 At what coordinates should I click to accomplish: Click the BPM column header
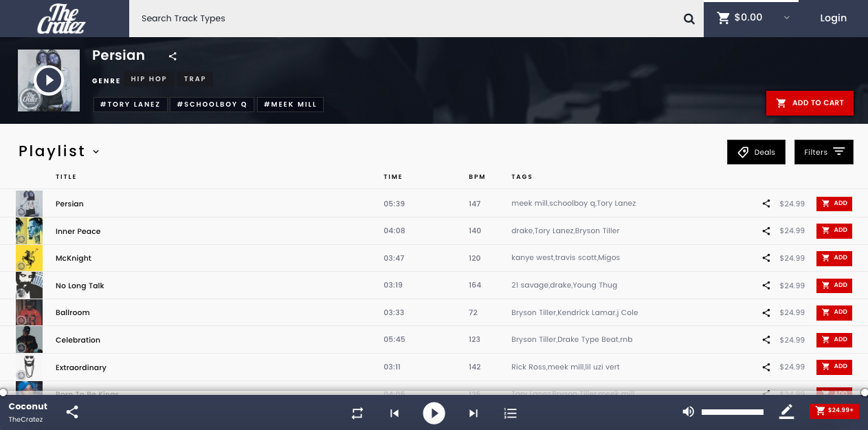(477, 177)
